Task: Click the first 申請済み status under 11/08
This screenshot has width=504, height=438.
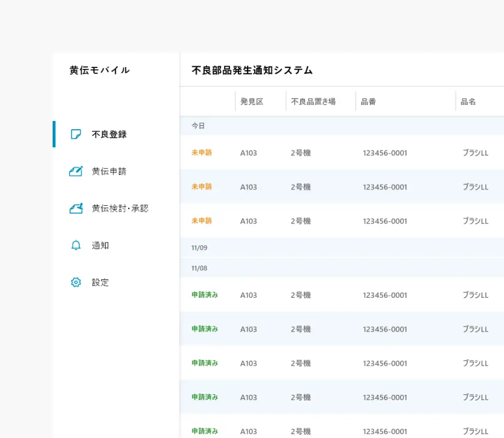Action: (x=205, y=295)
